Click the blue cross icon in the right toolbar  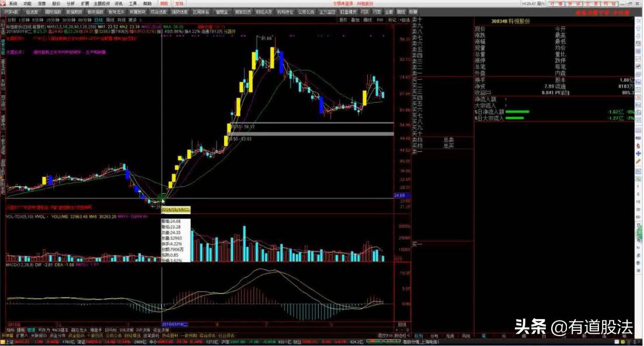click(639, 153)
